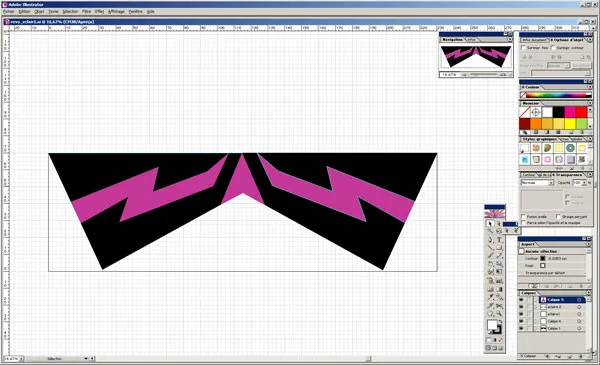Image resolution: width=600 pixels, height=365 pixels.
Task: Open the Calques panel options menu
Action: [588, 293]
